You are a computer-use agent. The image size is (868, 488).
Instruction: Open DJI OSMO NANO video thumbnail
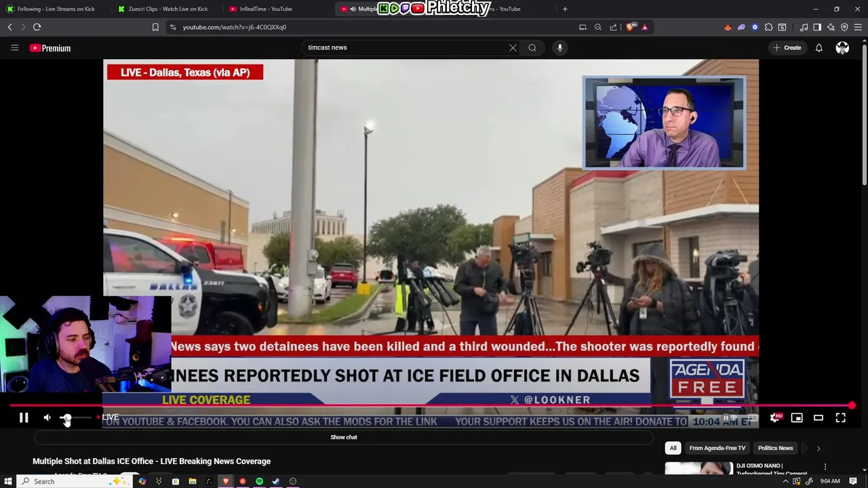click(698, 468)
